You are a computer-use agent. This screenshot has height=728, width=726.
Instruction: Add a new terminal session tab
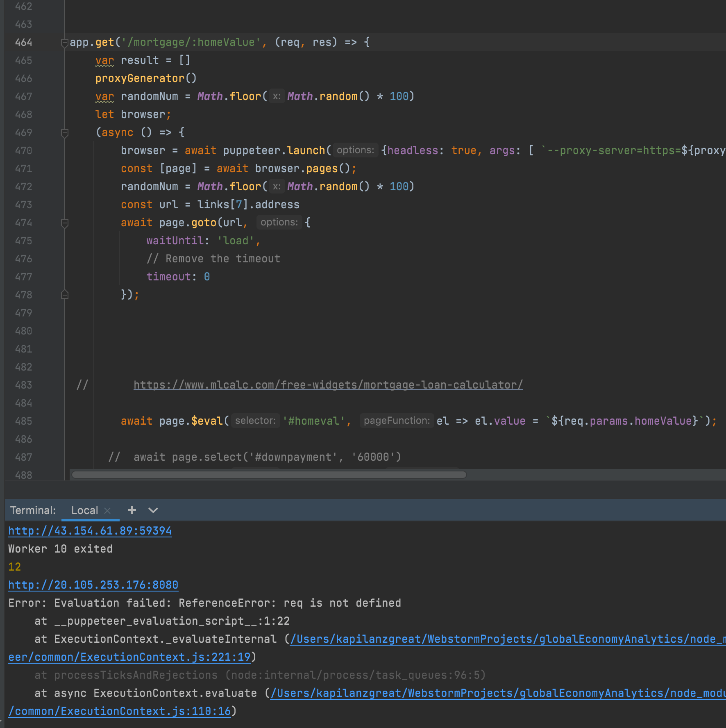point(132,510)
